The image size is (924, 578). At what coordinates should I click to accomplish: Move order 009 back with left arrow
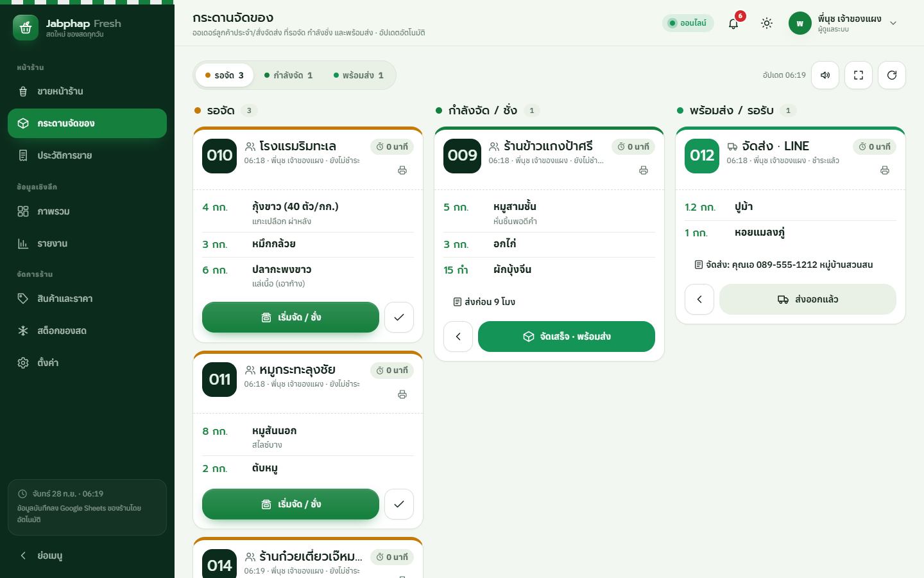(x=458, y=337)
